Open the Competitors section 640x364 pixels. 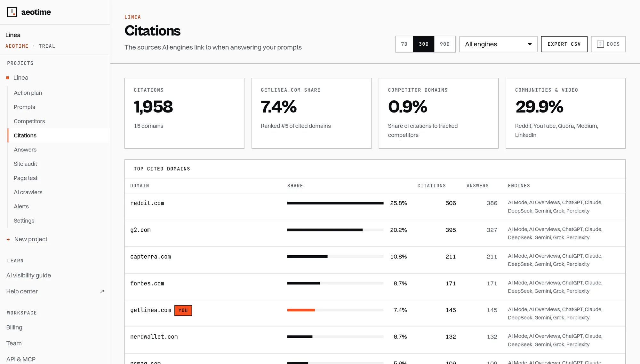[x=29, y=121]
